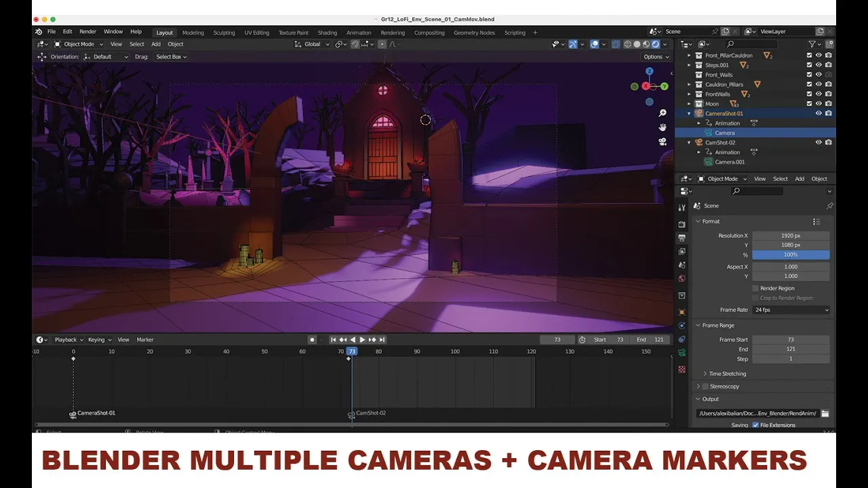This screenshot has width=868, height=488.
Task: Hide CameraShot-01 in viewport with eye icon
Action: pyautogui.click(x=818, y=113)
